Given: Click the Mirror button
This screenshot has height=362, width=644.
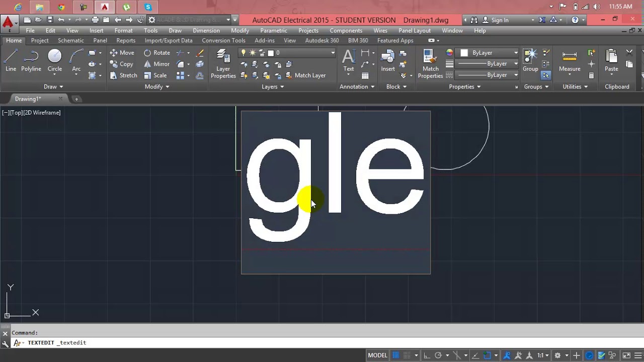Looking at the screenshot, I should [157, 64].
